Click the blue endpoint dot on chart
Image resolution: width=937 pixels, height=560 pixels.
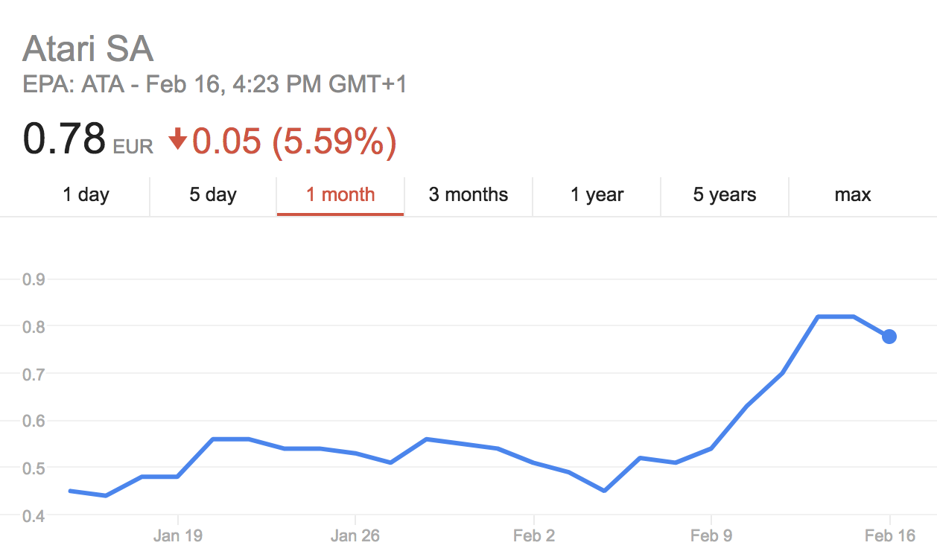coord(889,337)
